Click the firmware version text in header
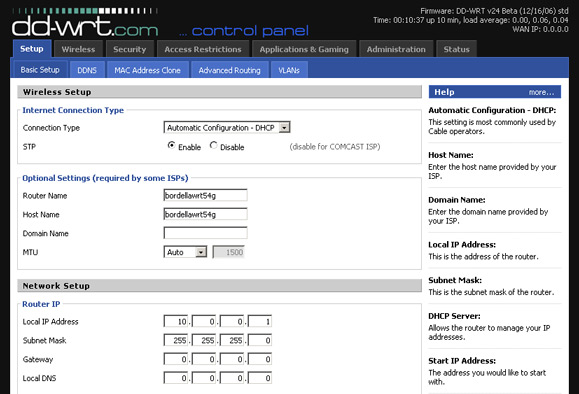This screenshot has height=394, width=579. coord(494,11)
